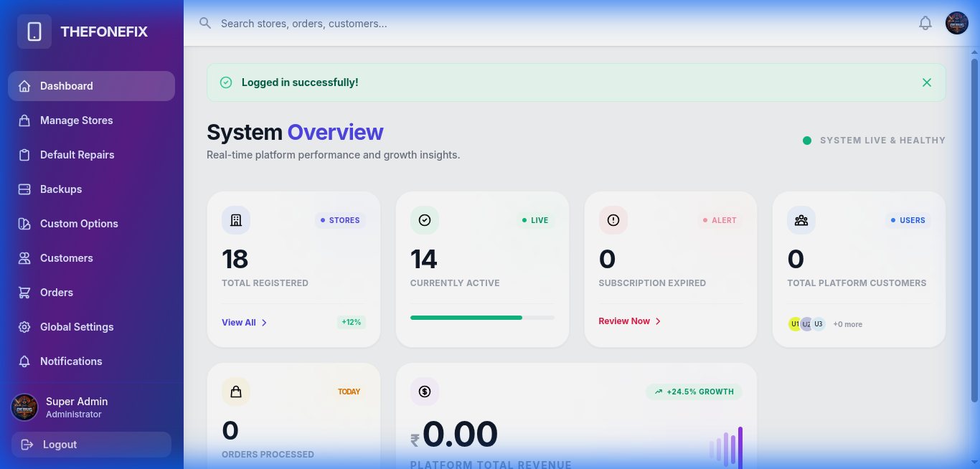Viewport: 980px width, 469px height.
Task: Open Default Repairs page
Action: [91, 155]
